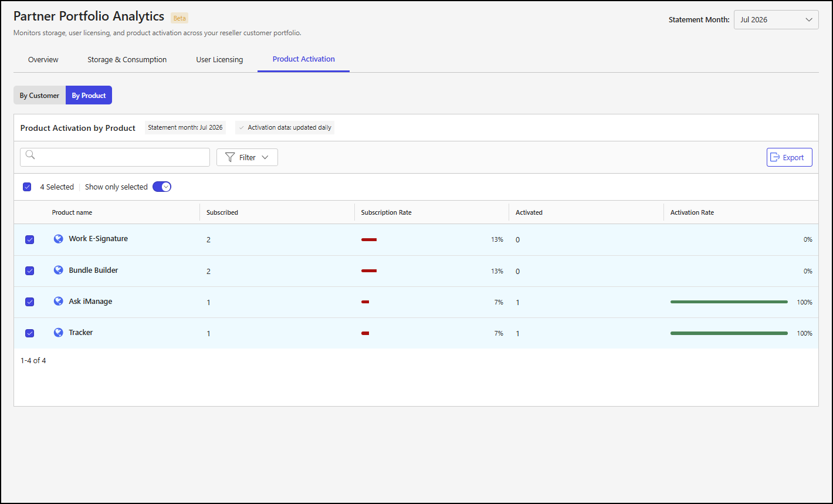Click the globe icon beside Ask iManage
The height and width of the screenshot is (504, 833).
(58, 301)
